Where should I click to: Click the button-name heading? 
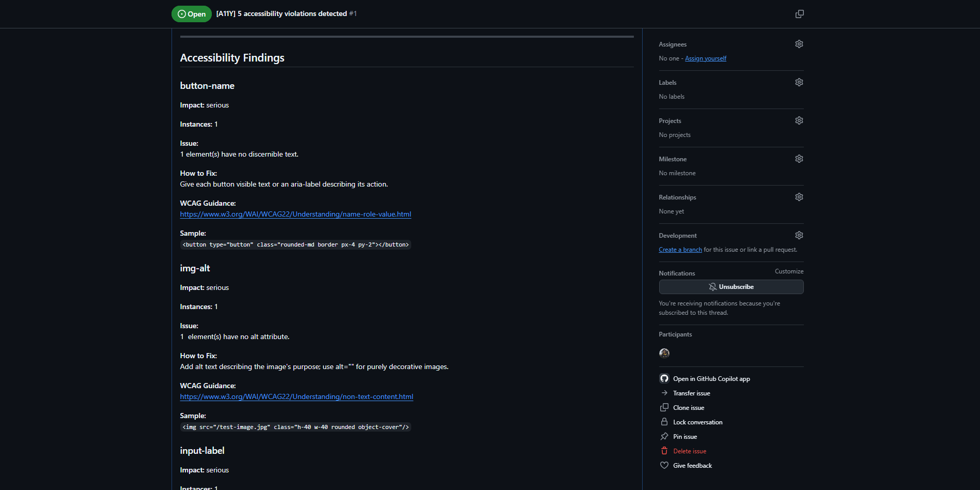pos(207,86)
